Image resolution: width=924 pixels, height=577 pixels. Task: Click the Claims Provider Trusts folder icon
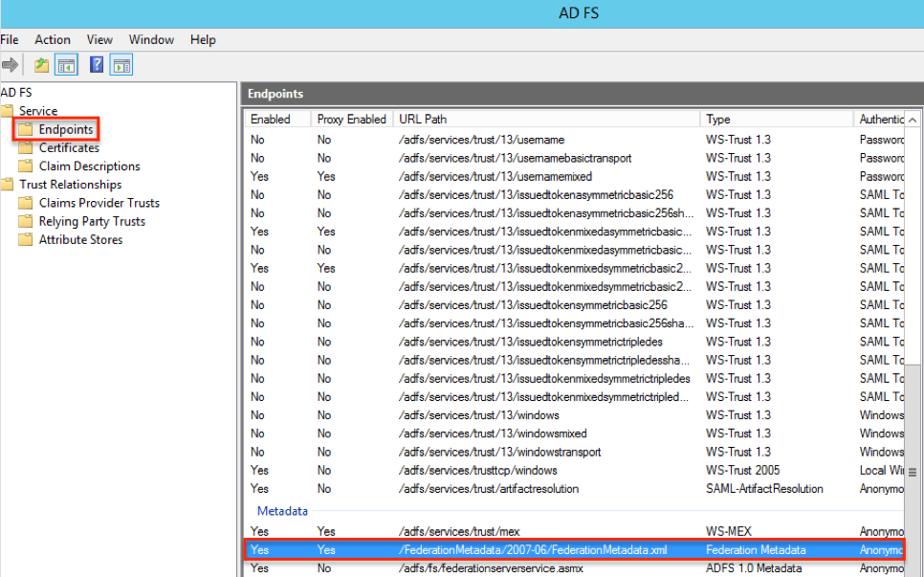click(25, 203)
